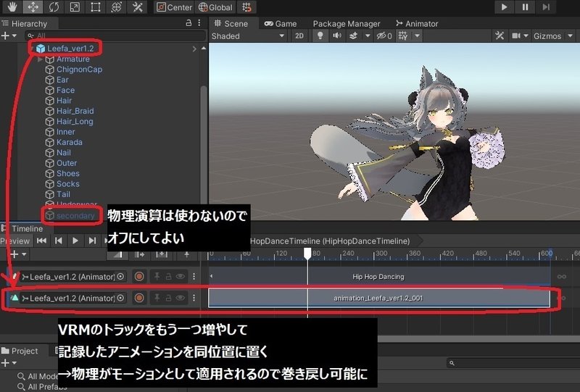Image resolution: width=580 pixels, height=392 pixels.
Task: Toggle scene audio
Action: pos(337,36)
